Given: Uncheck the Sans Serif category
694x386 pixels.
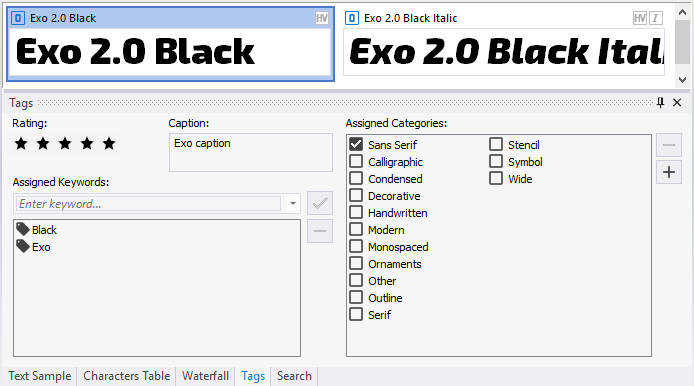Looking at the screenshot, I should point(356,144).
